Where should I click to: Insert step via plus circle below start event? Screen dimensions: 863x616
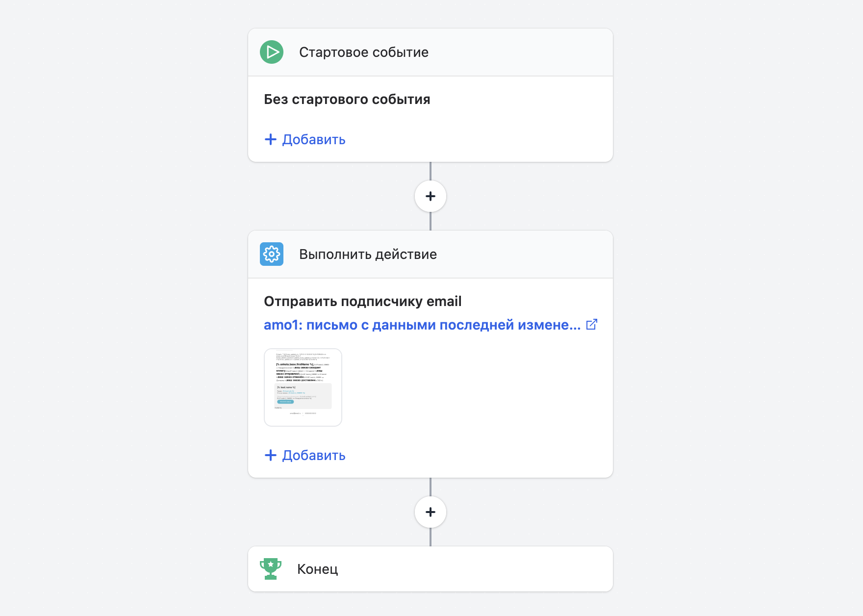(x=430, y=196)
